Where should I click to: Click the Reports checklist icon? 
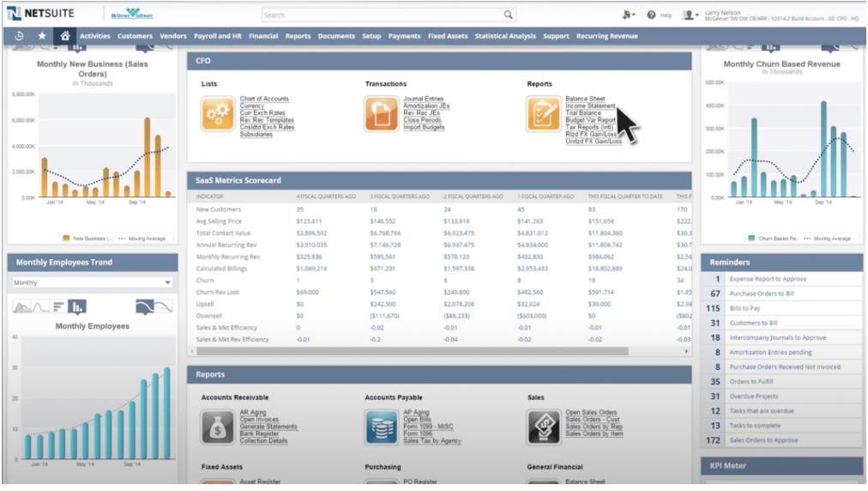tap(543, 113)
